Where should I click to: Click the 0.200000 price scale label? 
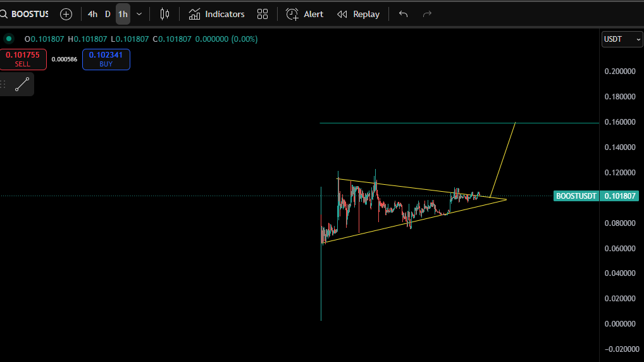click(x=620, y=71)
